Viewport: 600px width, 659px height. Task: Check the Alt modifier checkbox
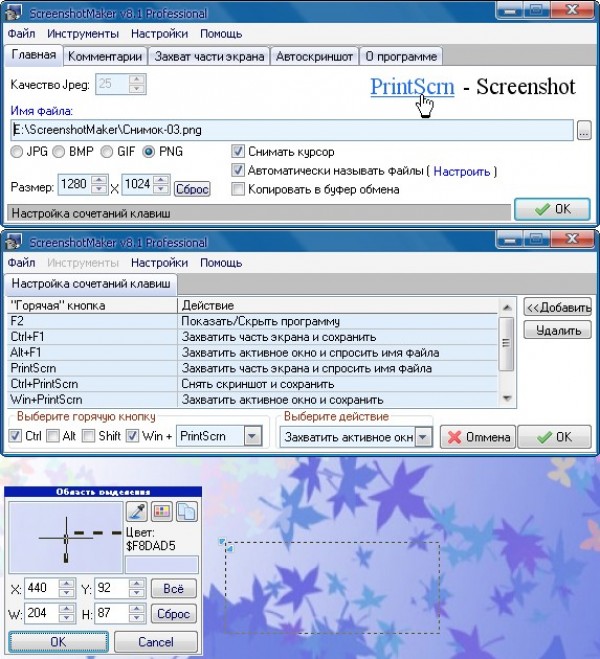(x=53, y=436)
